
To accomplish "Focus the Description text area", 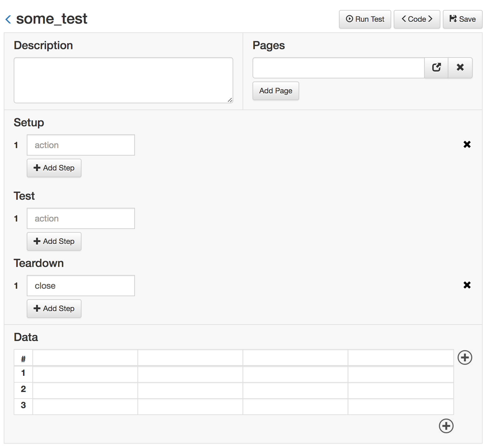I will click(123, 80).
